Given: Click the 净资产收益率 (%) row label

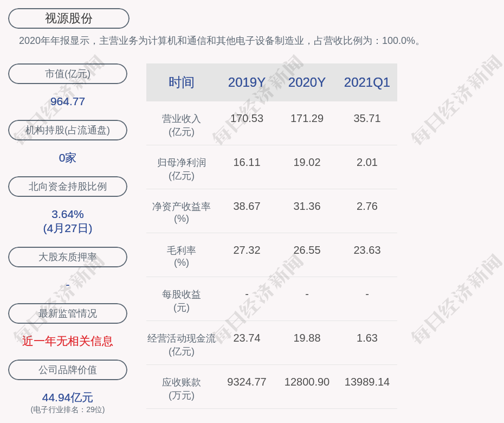Looking at the screenshot, I should pyautogui.click(x=182, y=213).
